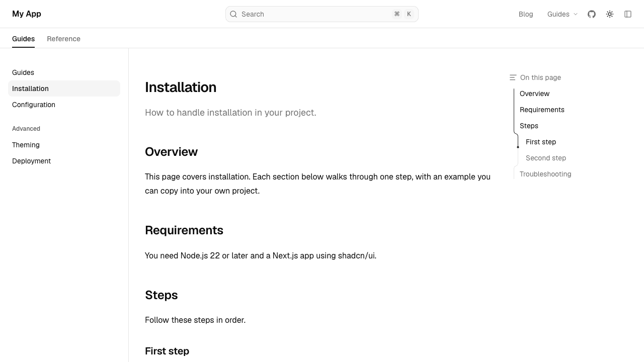The image size is (644, 362).
Task: Toggle the light/dark theme sun icon
Action: pos(610,14)
